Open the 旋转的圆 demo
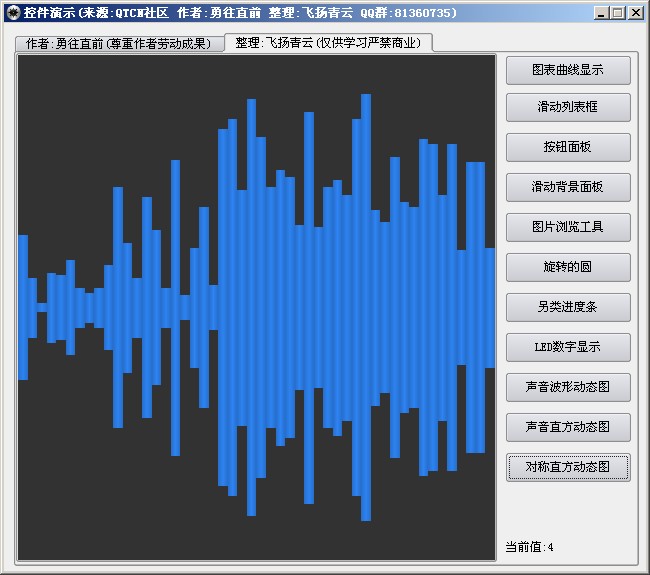The image size is (650, 575). pos(568,267)
